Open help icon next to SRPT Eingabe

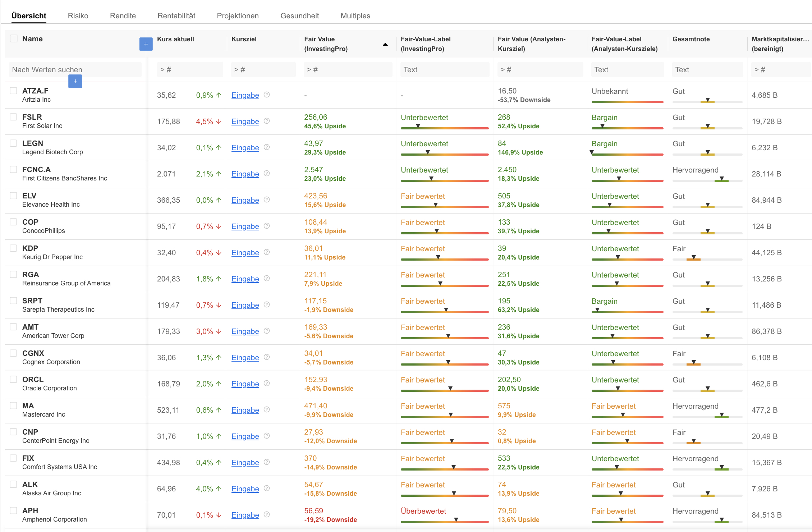(x=267, y=305)
